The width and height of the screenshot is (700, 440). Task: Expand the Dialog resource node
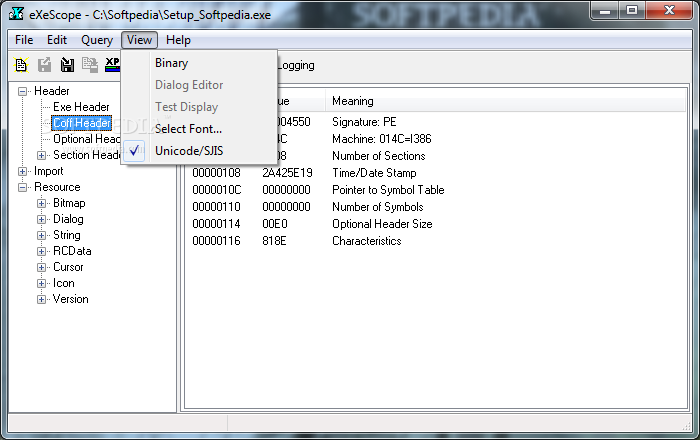(x=41, y=220)
